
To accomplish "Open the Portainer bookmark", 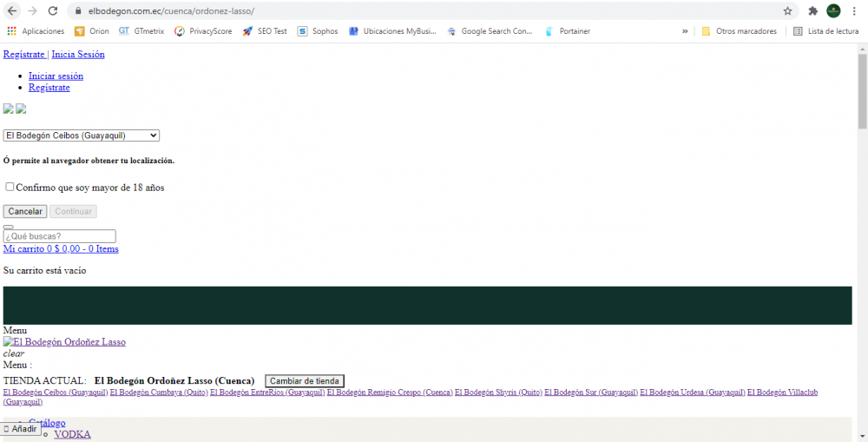I will (568, 31).
